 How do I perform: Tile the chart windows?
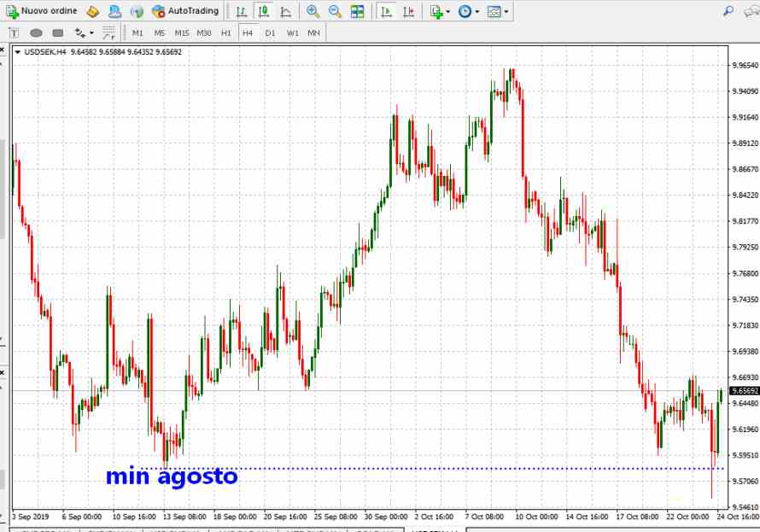(x=357, y=11)
